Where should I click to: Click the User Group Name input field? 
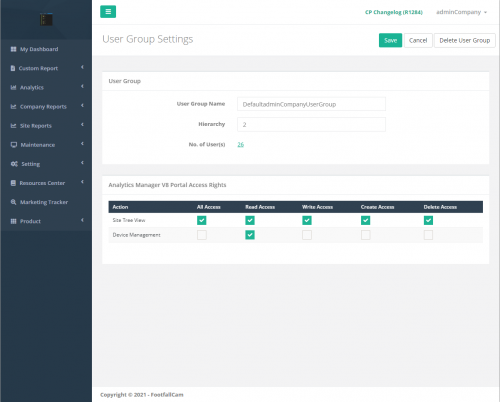coord(311,104)
